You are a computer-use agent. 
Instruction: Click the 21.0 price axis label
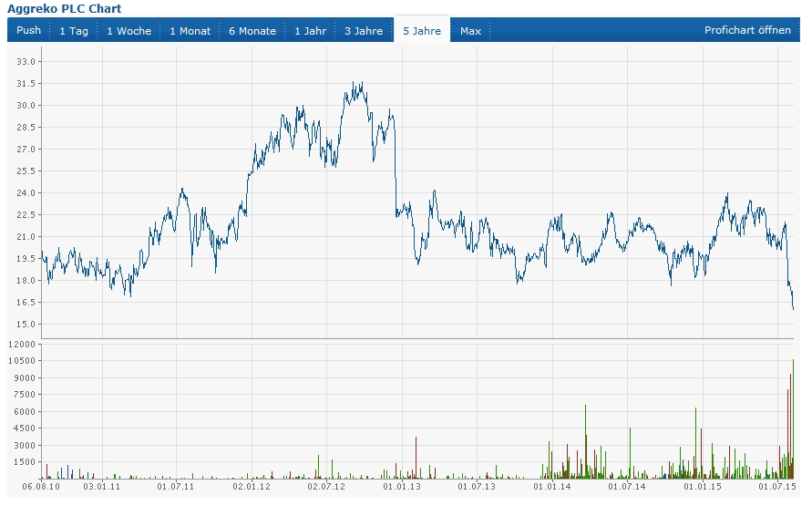(26, 237)
